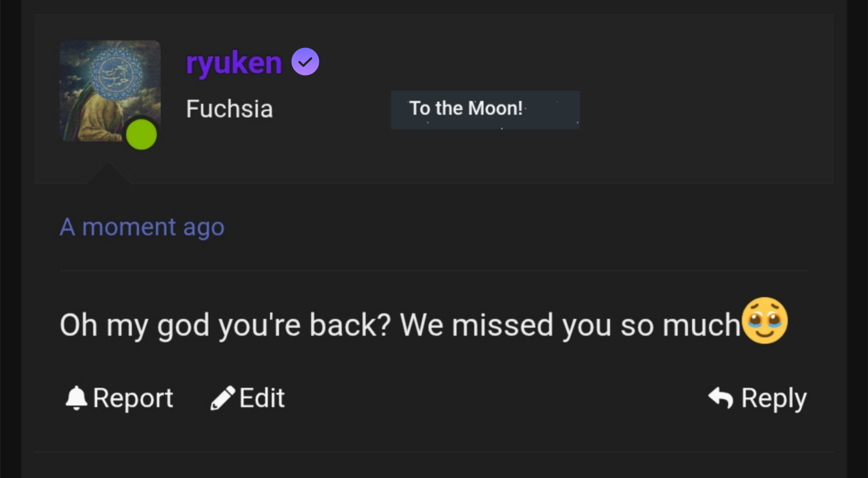Click the "Fuchsia" user title
This screenshot has height=478, width=868.
coord(230,109)
